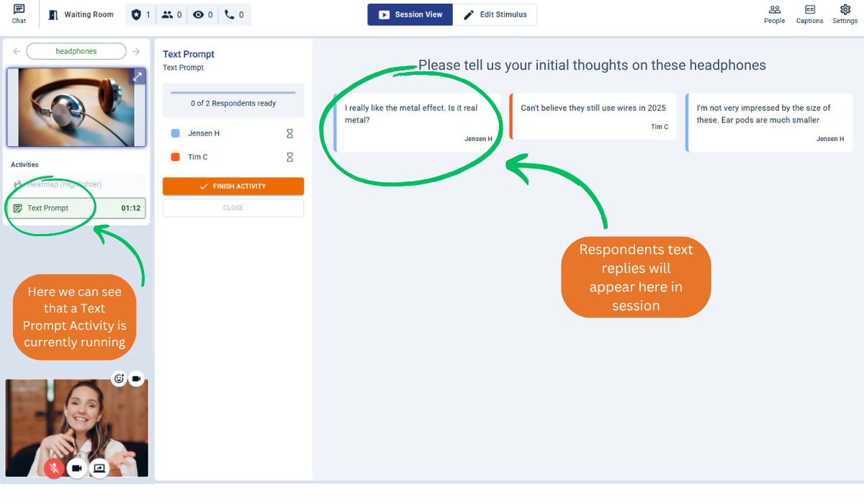
Task: Click share screen icon on video
Action: coord(99,469)
